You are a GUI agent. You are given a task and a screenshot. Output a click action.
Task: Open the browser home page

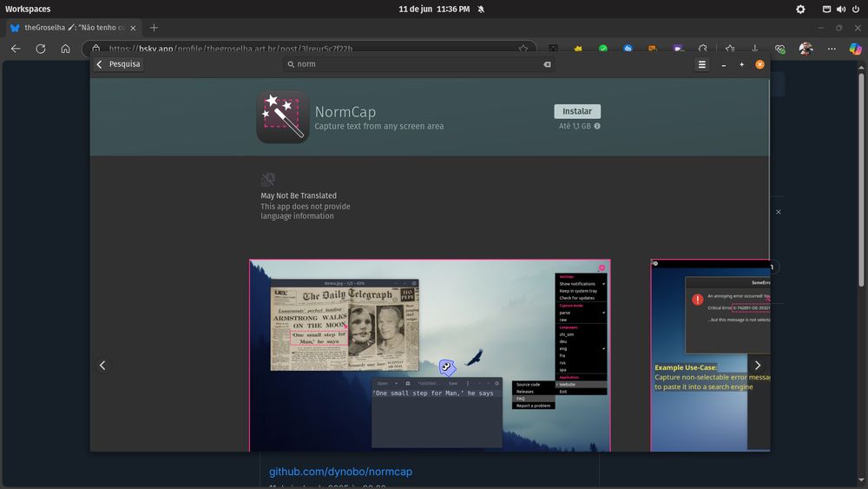coord(65,49)
